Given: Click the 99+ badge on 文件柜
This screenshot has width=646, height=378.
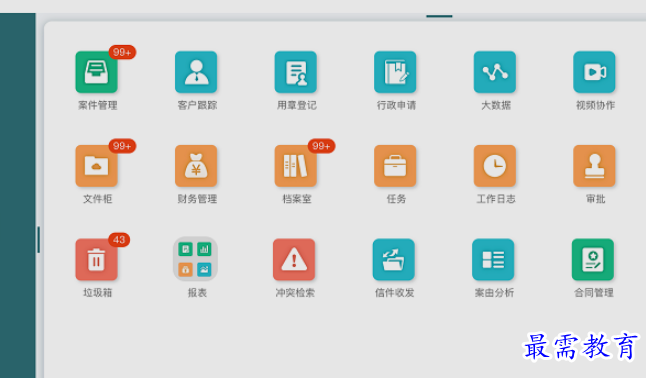Looking at the screenshot, I should pyautogui.click(x=122, y=146).
